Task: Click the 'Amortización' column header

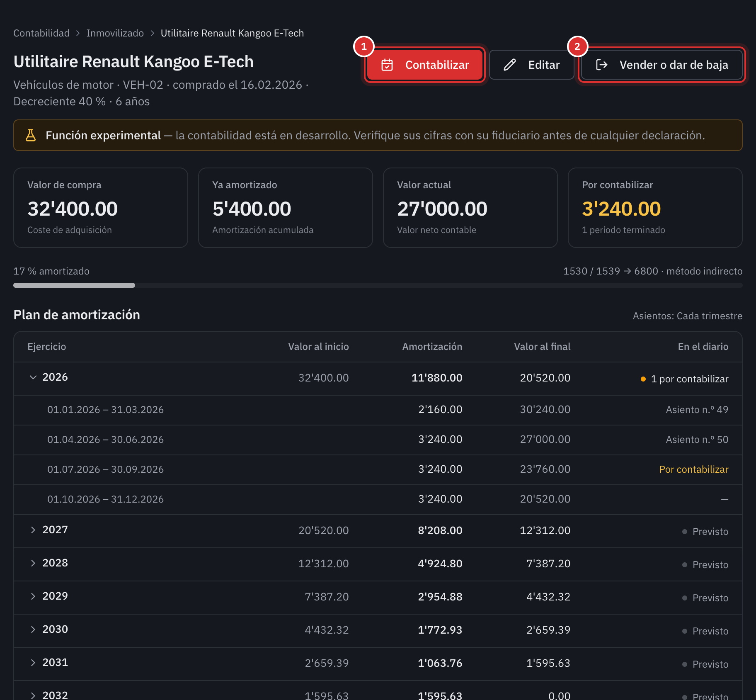Action: [432, 347]
